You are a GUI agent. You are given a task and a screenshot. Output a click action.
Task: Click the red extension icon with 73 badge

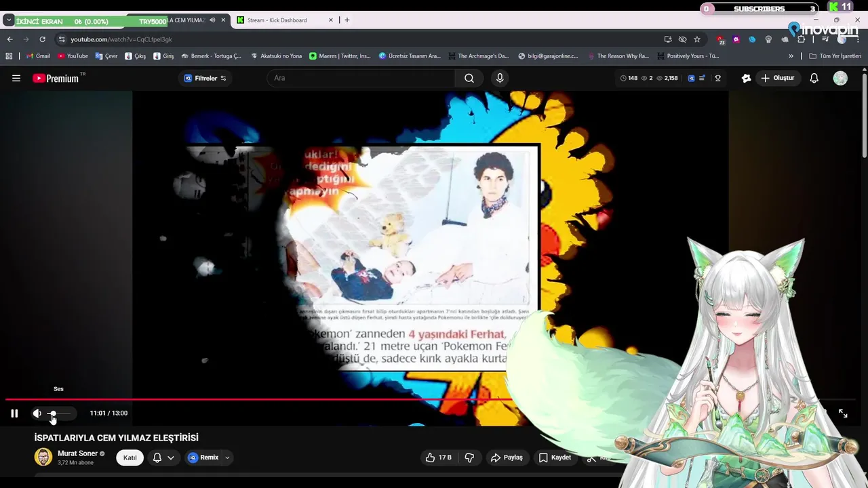point(721,40)
